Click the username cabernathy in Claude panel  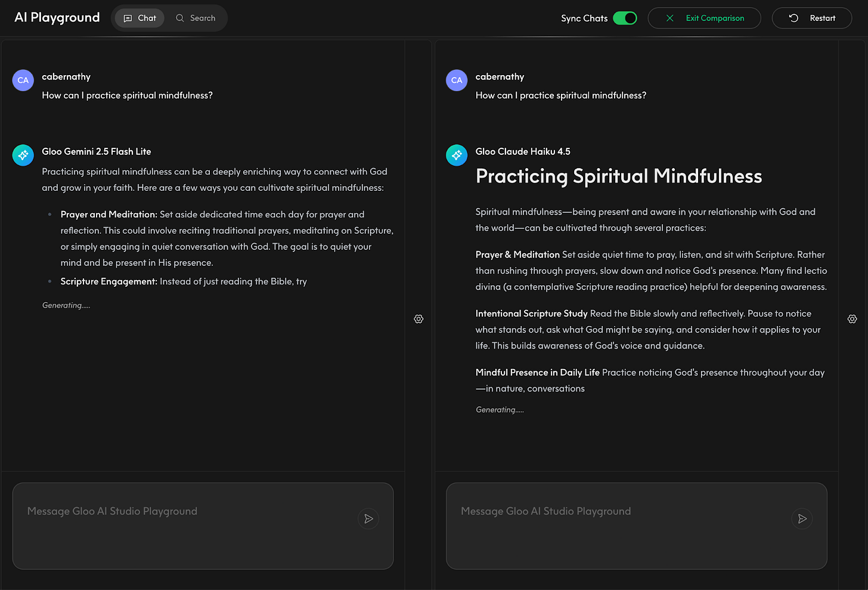500,76
